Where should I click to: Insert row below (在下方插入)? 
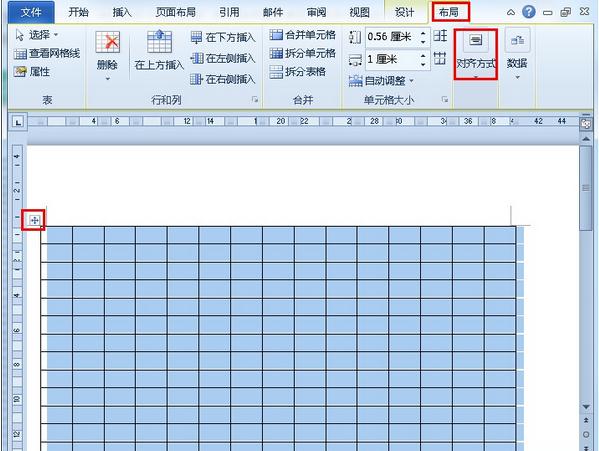coord(223,37)
